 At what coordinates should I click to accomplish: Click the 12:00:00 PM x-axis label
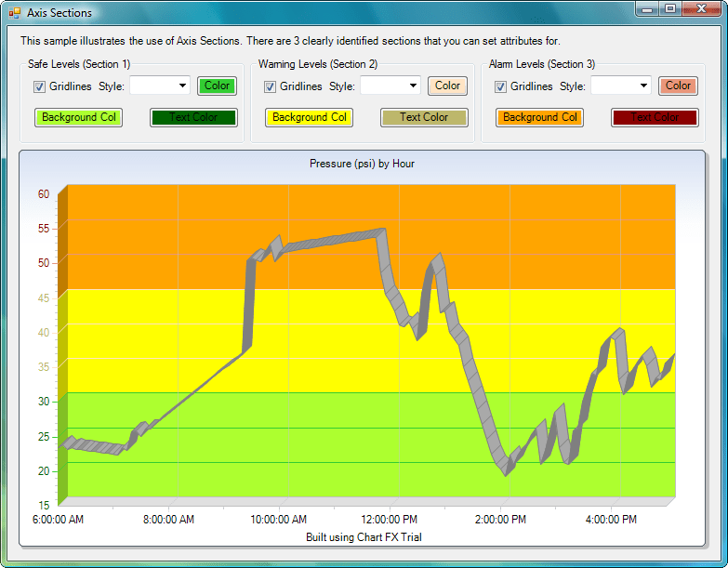tap(389, 519)
